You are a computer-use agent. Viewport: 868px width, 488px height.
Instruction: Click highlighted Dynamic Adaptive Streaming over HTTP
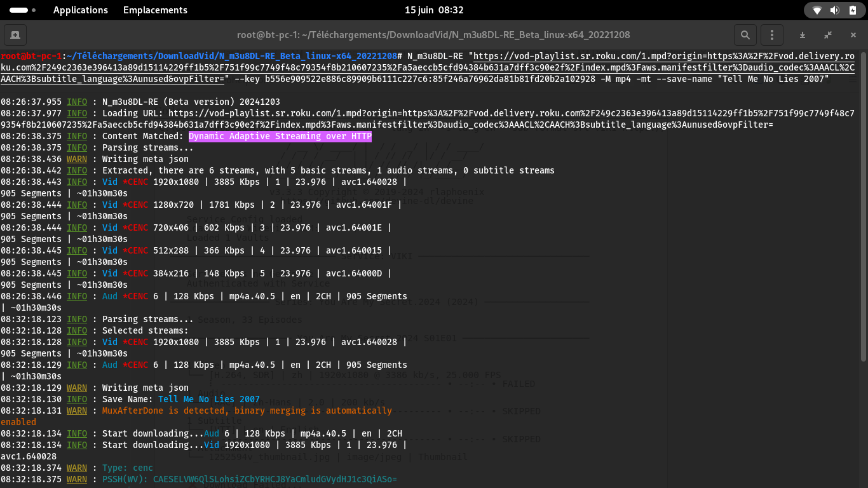tap(280, 136)
